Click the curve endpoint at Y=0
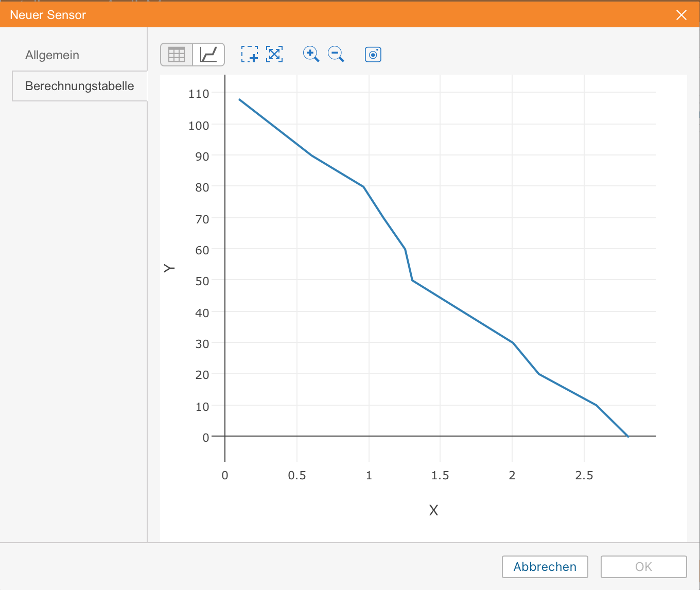700x590 pixels. pos(628,437)
